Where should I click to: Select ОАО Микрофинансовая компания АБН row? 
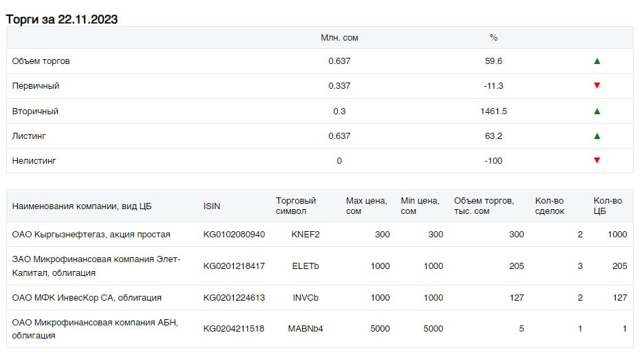tap(319, 329)
